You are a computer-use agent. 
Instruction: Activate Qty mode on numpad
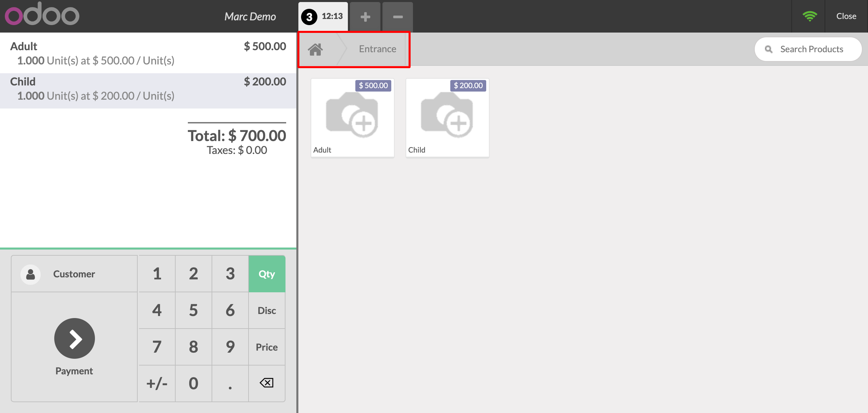267,274
